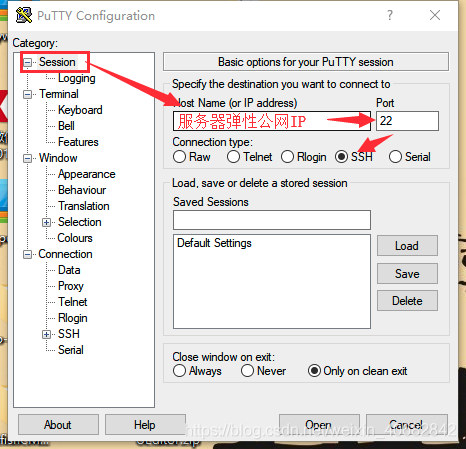Open the Data category

point(69,270)
